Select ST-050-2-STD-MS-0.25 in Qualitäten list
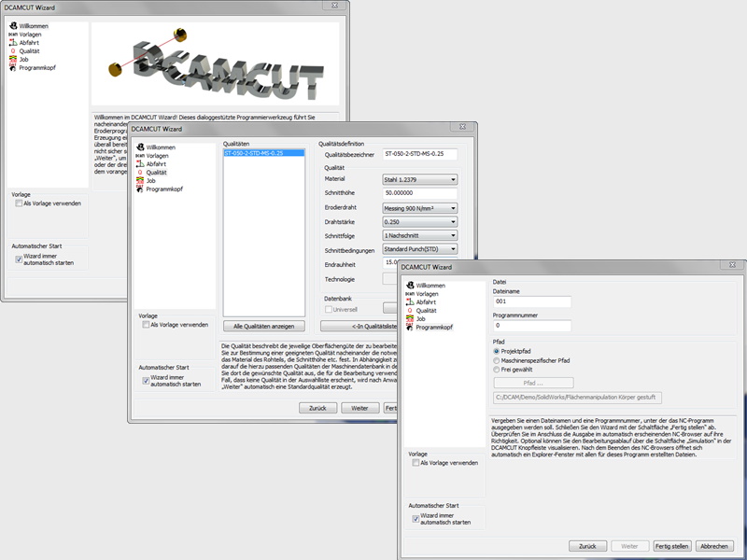Viewport: 747px width, 560px height. point(264,153)
